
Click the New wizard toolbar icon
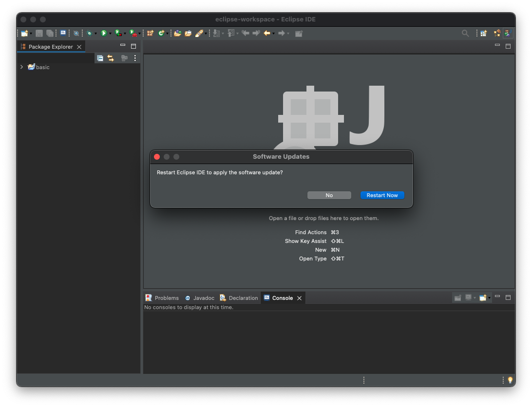[x=24, y=33]
